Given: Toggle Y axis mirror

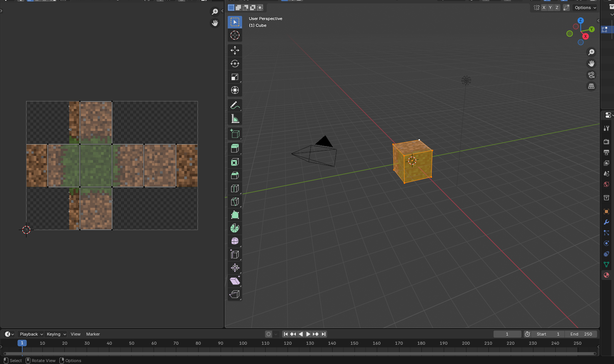Looking at the screenshot, I should [x=550, y=8].
